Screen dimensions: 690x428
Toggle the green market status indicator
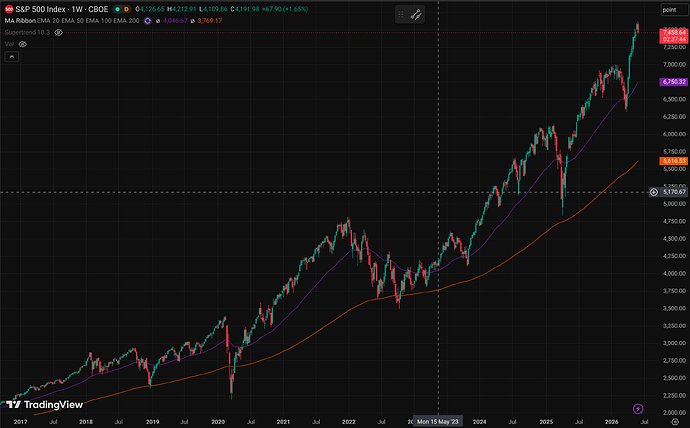click(117, 9)
